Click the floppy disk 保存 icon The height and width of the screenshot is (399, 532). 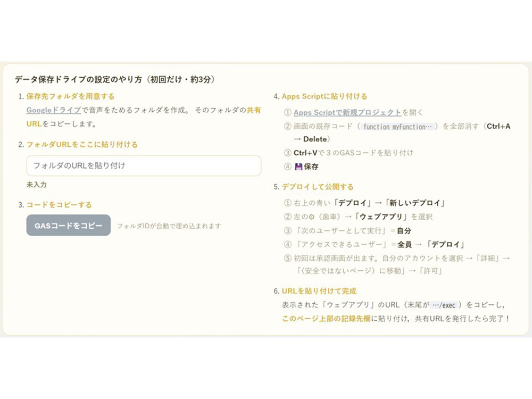tap(298, 167)
